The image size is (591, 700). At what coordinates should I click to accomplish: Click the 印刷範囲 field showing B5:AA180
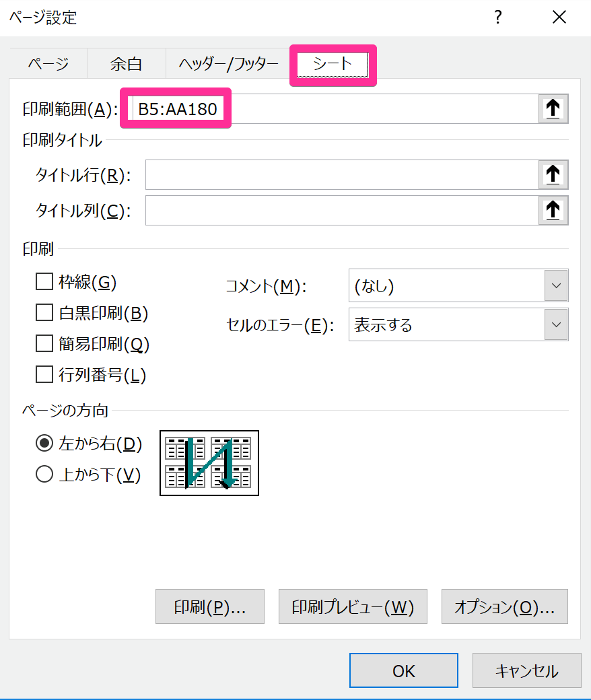coord(333,108)
